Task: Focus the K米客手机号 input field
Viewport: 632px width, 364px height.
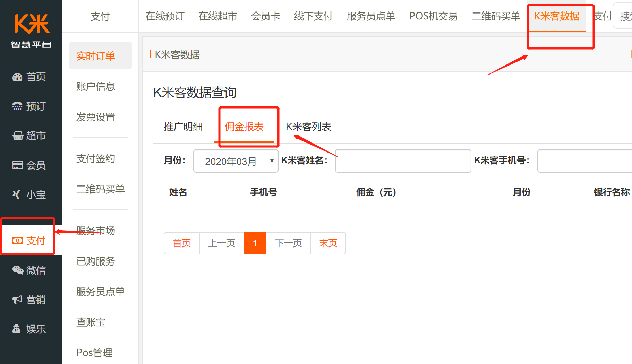Action: coord(585,161)
